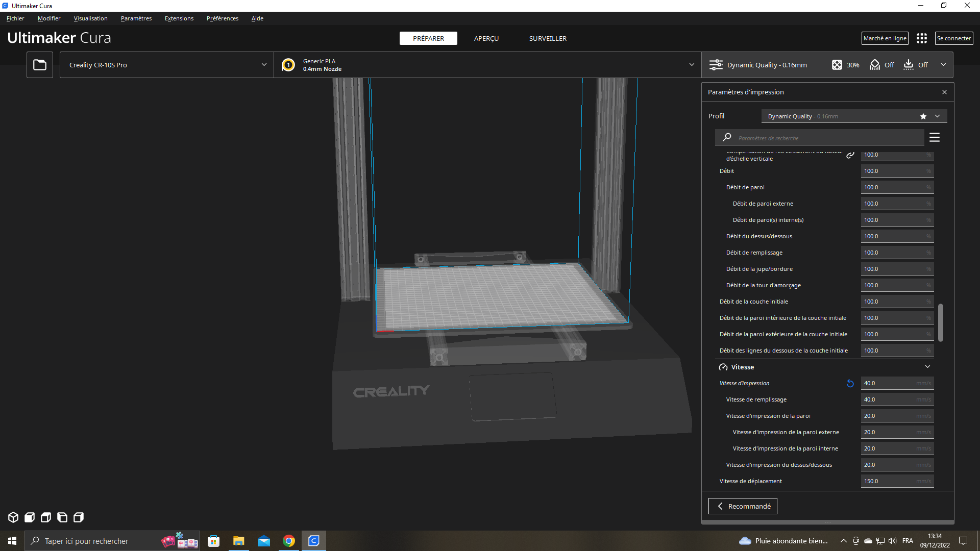Edit the Débit de paroi externe value
This screenshot has width=980, height=551.
click(897, 204)
